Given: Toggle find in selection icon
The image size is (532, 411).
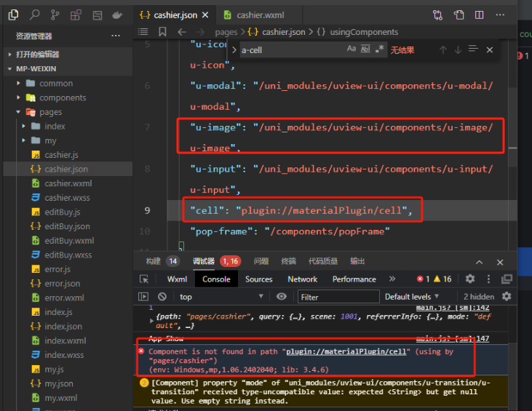Looking at the screenshot, I should [473, 49].
